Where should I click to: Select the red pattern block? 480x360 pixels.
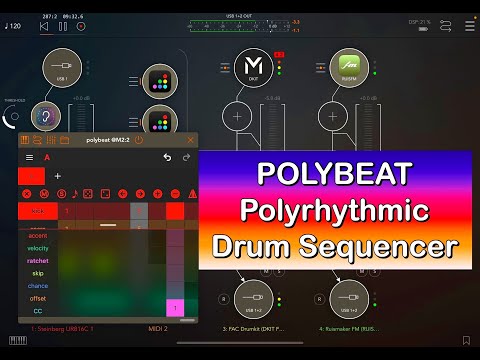(x=31, y=176)
